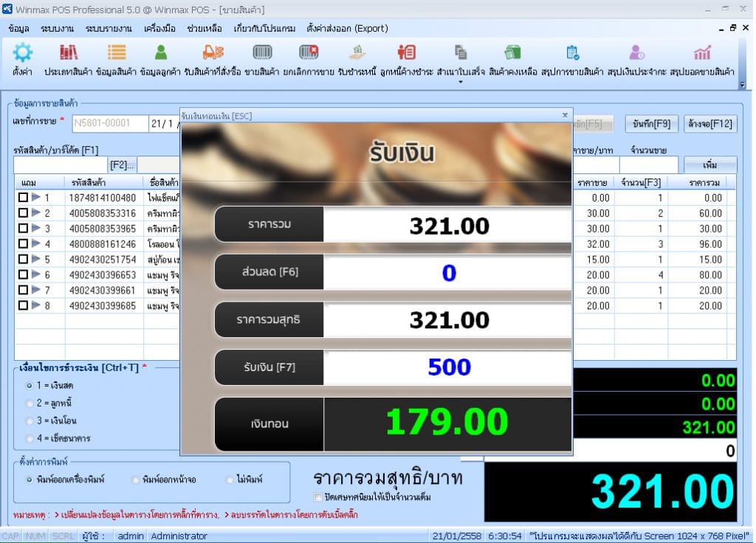Click status bar user admin
Viewport: 756px width, 543px height.
coord(131,536)
